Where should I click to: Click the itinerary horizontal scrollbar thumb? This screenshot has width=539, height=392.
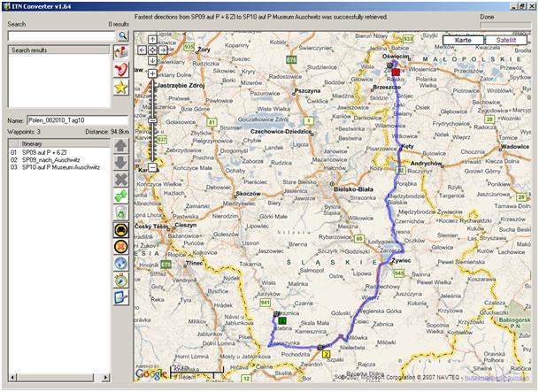point(55,378)
